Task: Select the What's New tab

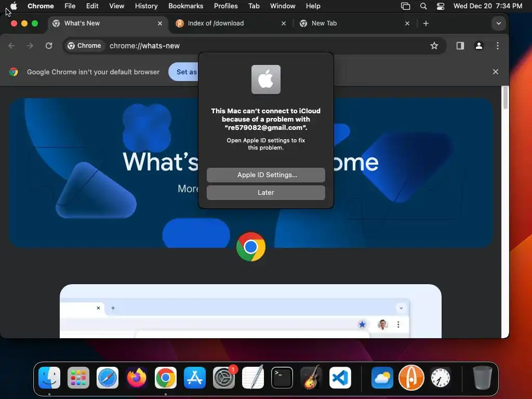Action: click(107, 23)
